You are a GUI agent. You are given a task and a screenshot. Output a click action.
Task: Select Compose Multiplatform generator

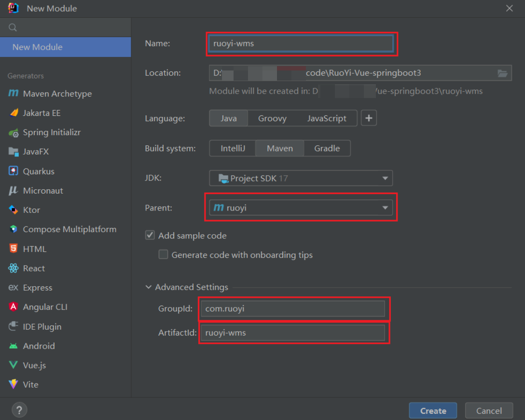(x=66, y=229)
